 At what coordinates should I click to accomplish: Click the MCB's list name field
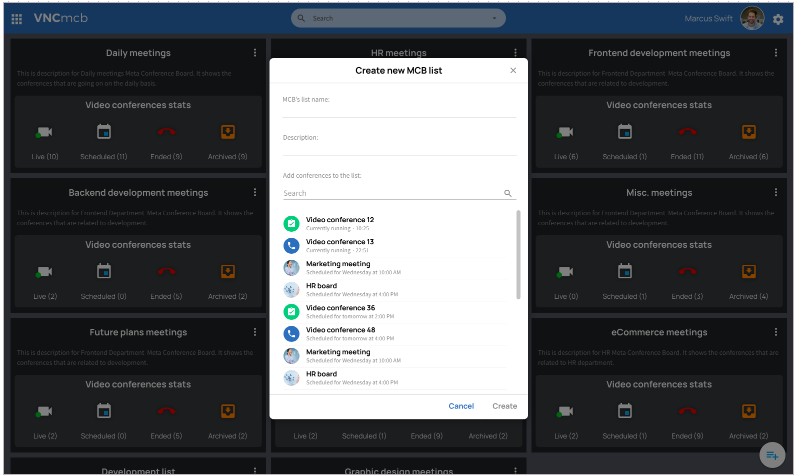400,110
